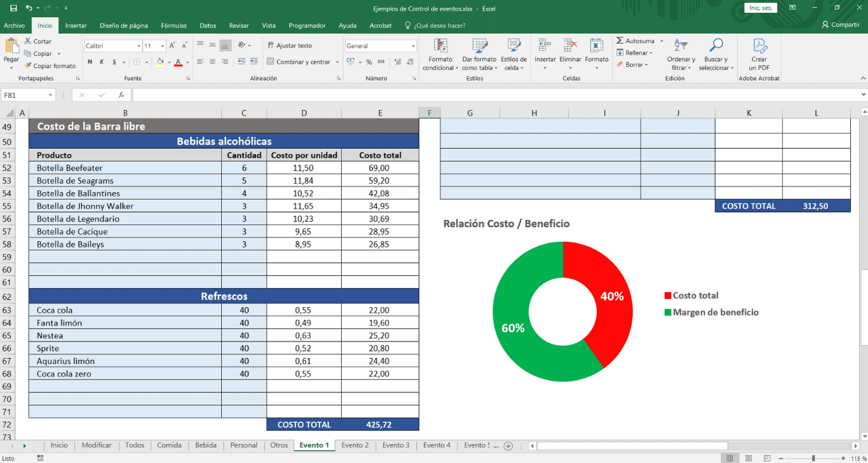The image size is (868, 463).
Task: Click the Inic. ses. sign-in button
Action: (x=761, y=8)
